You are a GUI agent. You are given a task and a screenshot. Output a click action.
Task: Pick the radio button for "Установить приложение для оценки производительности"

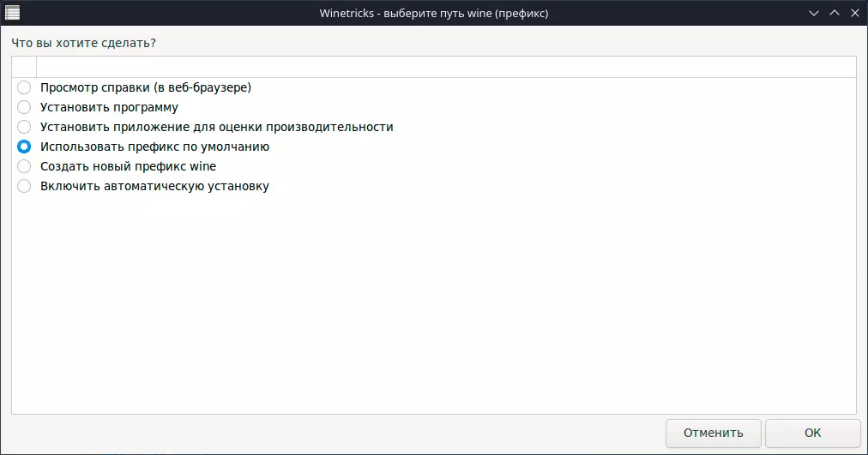24,127
